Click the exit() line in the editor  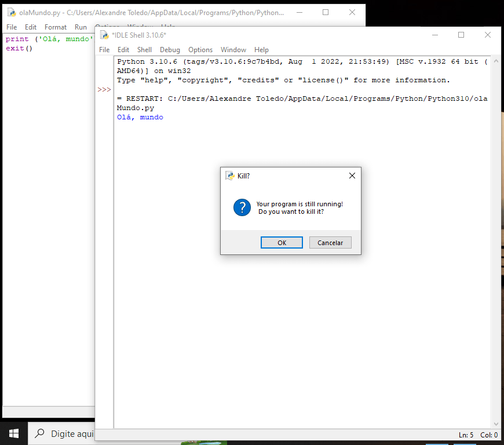click(x=19, y=48)
